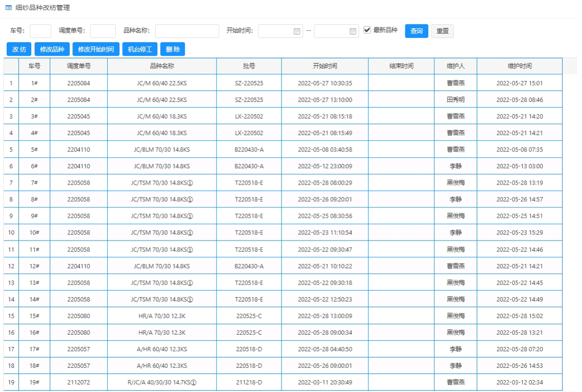Sort by 调度单号 column header
Screen dimensions: 582x392
(79, 66)
